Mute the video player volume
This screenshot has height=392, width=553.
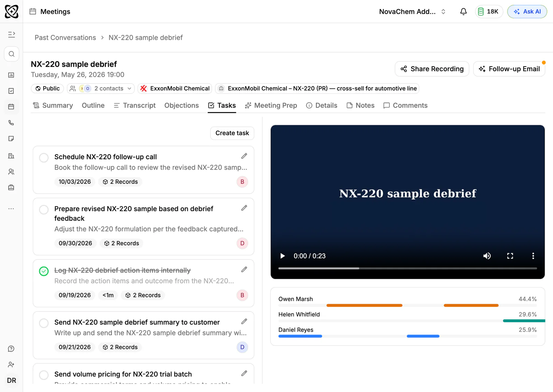[487, 256]
